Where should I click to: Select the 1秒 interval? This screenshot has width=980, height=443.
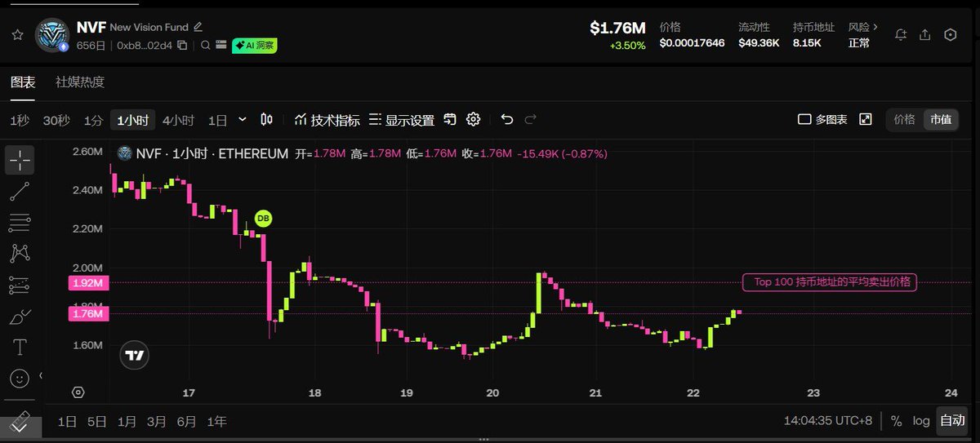[20, 120]
